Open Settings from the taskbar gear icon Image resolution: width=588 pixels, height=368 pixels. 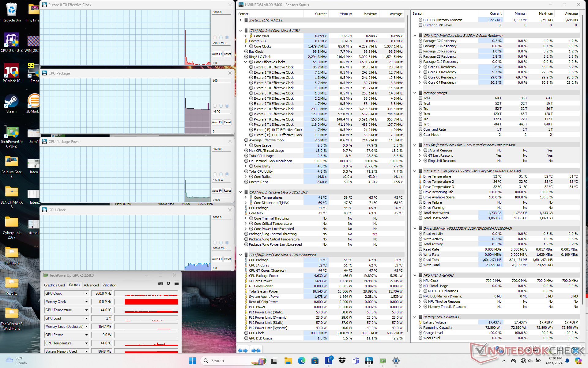pos(396,361)
